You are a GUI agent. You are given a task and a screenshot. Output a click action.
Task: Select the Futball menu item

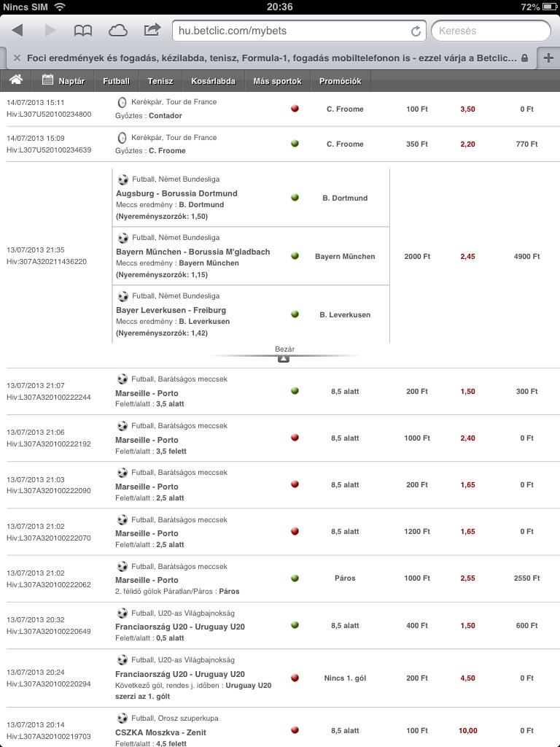pos(116,81)
